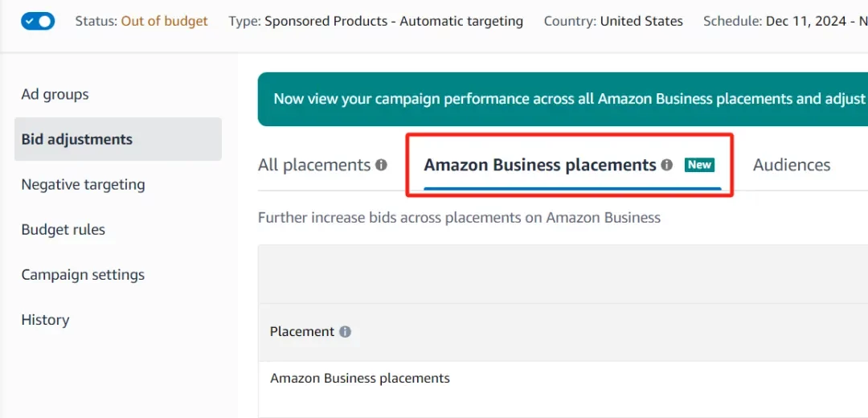The image size is (868, 418).
Task: Select Amazon Business placements tab
Action: 540,165
